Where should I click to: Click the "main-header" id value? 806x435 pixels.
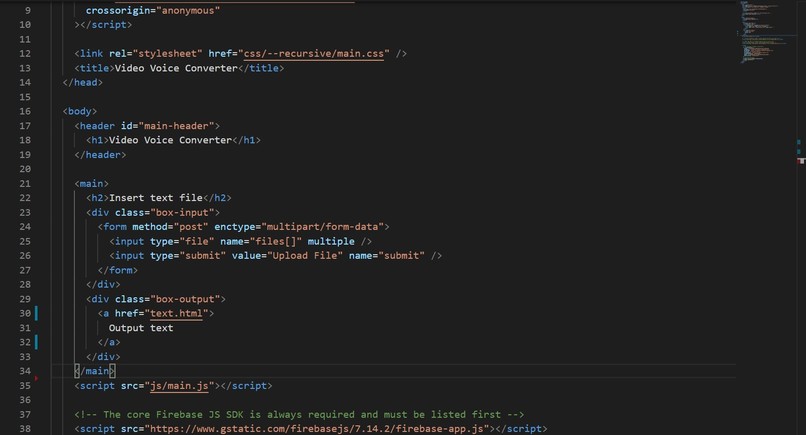176,125
